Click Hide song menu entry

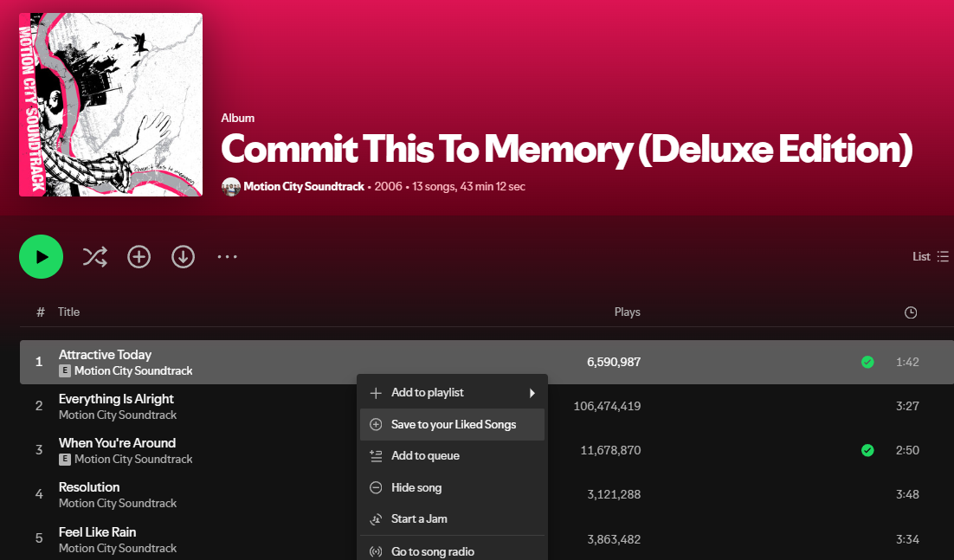[416, 488]
